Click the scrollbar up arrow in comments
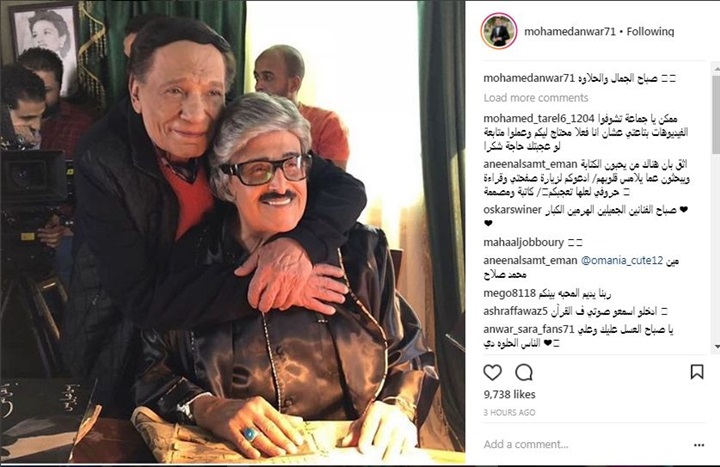 pyautogui.click(x=716, y=69)
